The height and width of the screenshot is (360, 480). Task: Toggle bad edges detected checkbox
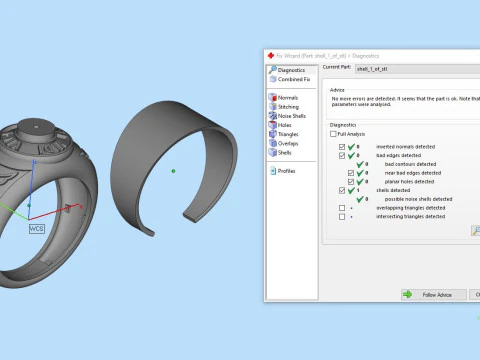pos(342,156)
